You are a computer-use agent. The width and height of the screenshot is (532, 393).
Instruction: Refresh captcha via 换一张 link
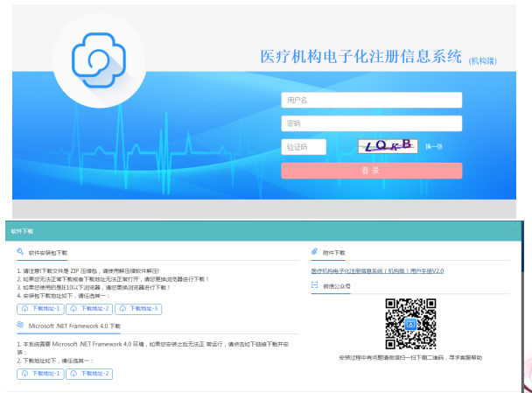(434, 147)
